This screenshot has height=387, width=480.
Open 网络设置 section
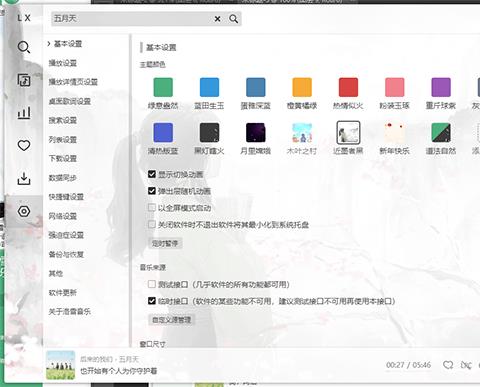(63, 216)
